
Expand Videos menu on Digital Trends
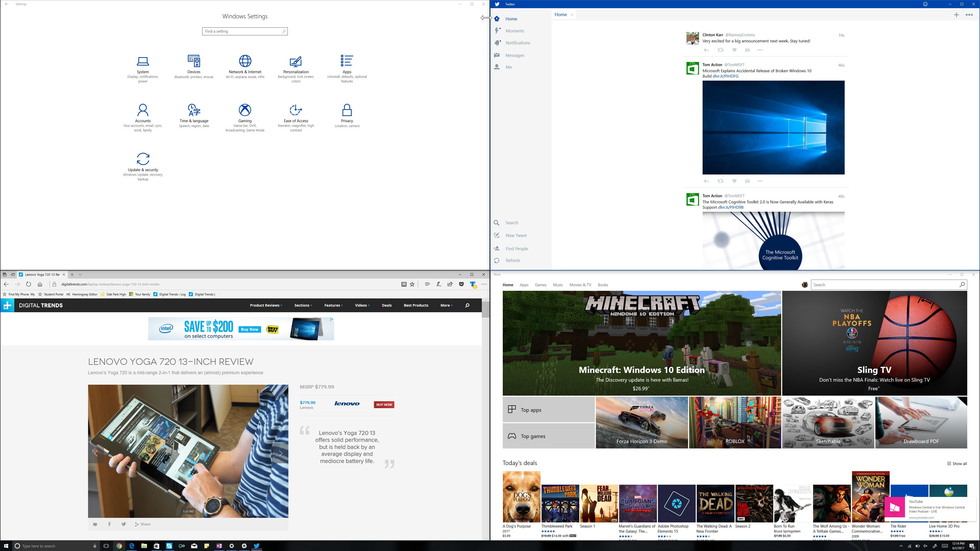[x=362, y=305]
